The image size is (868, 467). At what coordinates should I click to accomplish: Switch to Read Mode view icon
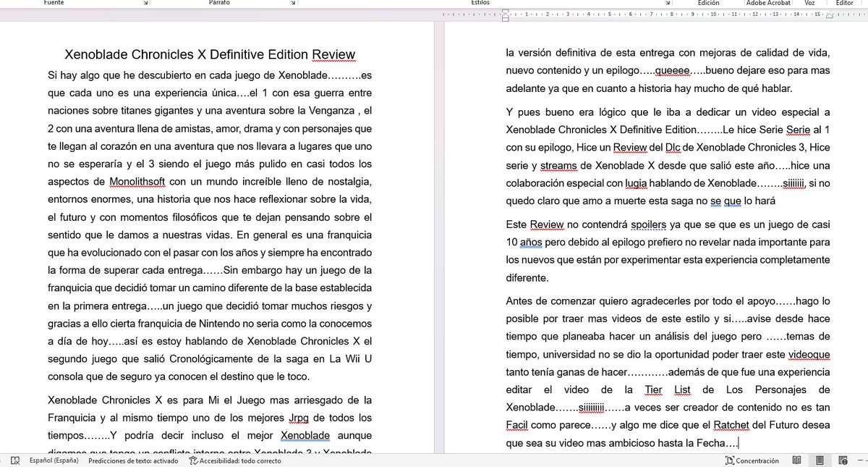796,460
